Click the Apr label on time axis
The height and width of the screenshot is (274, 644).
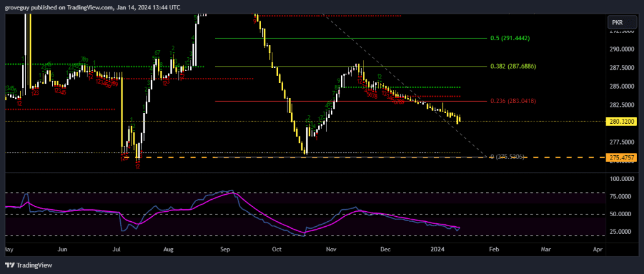pos(597,249)
